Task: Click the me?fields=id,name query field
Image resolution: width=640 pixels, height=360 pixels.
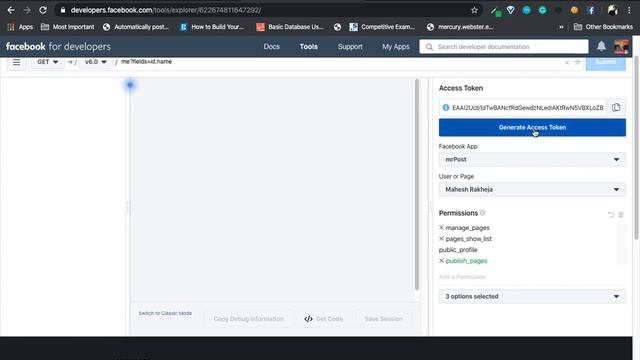Action: coord(146,62)
